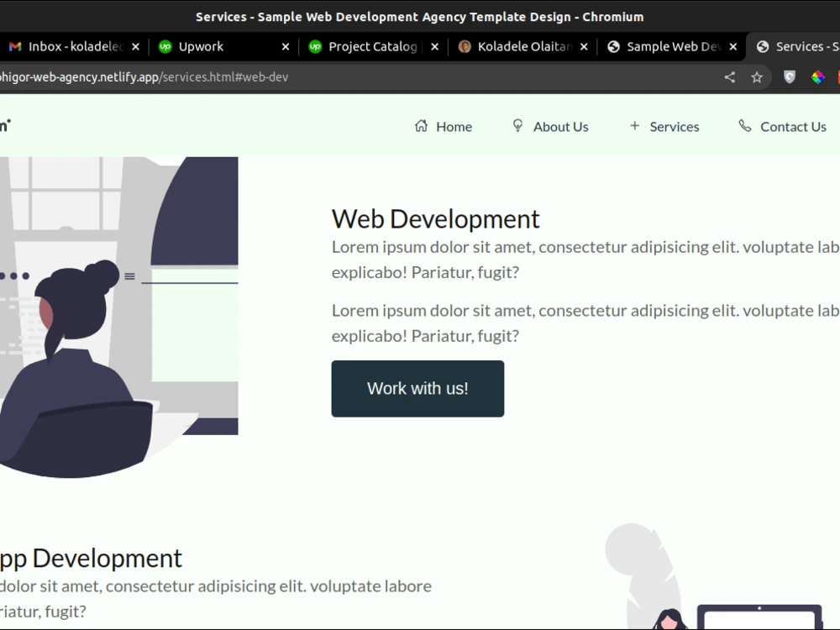840x630 pixels.
Task: Click the woman at computer illustration
Action: [119, 318]
